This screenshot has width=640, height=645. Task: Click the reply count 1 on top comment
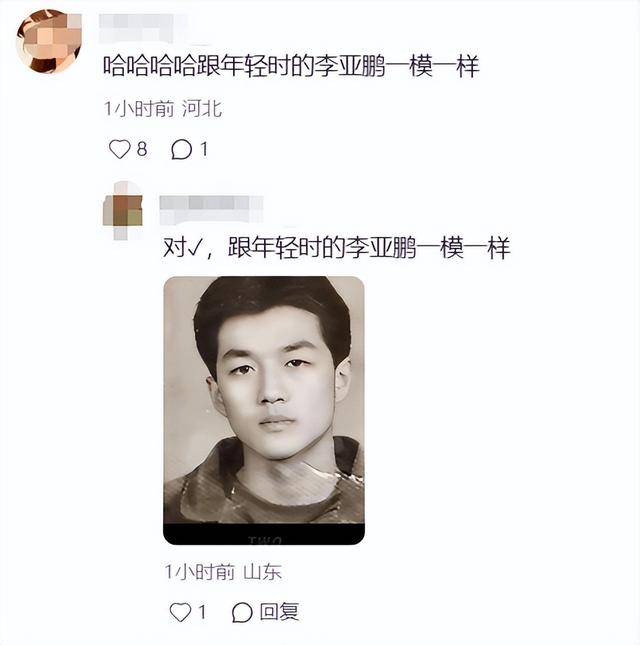(204, 149)
